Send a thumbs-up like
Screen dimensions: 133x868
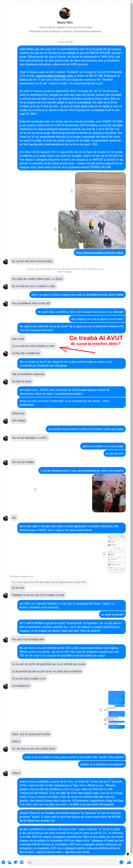[129, 862]
